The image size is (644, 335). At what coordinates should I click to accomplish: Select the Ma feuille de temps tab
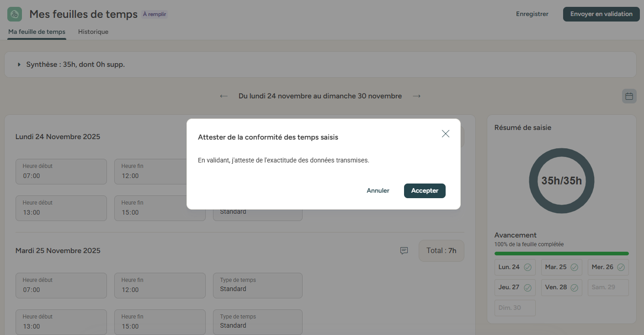[37, 32]
